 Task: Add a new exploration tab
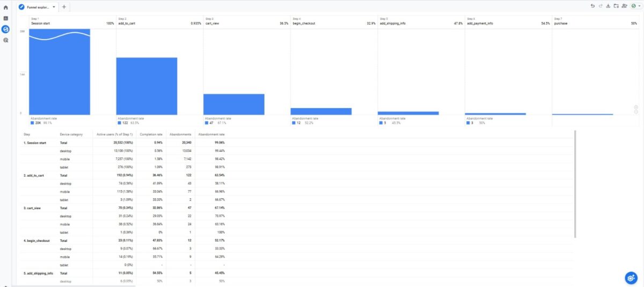coord(64,7)
